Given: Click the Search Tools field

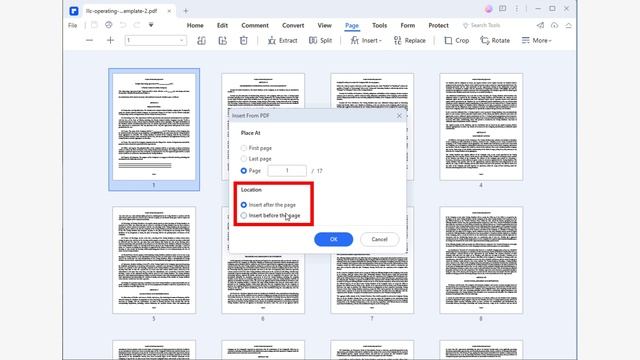Looking at the screenshot, I should click(482, 25).
